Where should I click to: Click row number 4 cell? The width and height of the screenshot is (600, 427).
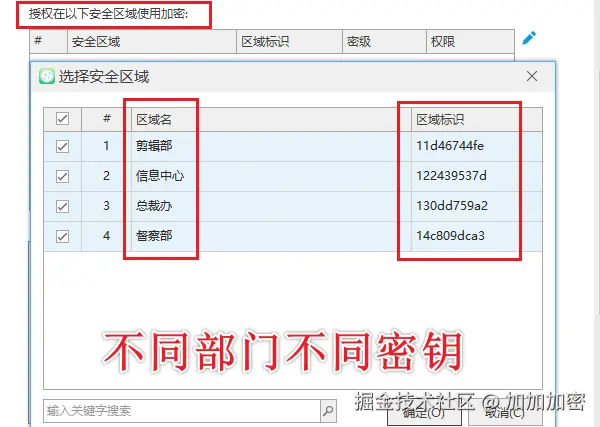coord(106,236)
